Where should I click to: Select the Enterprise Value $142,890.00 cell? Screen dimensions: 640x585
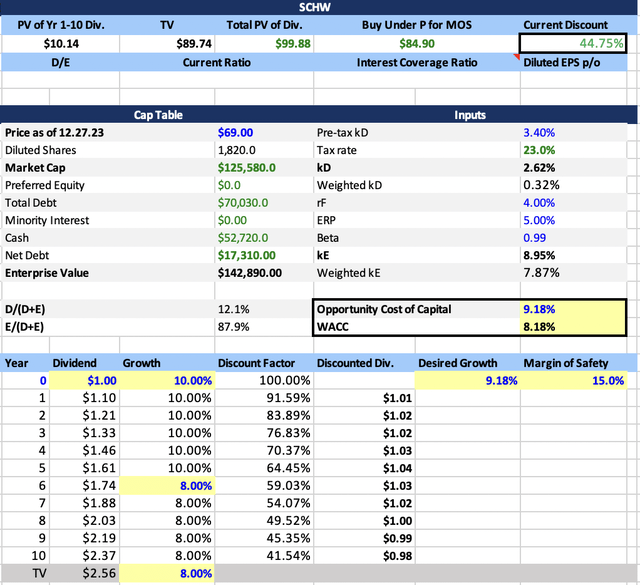click(264, 273)
